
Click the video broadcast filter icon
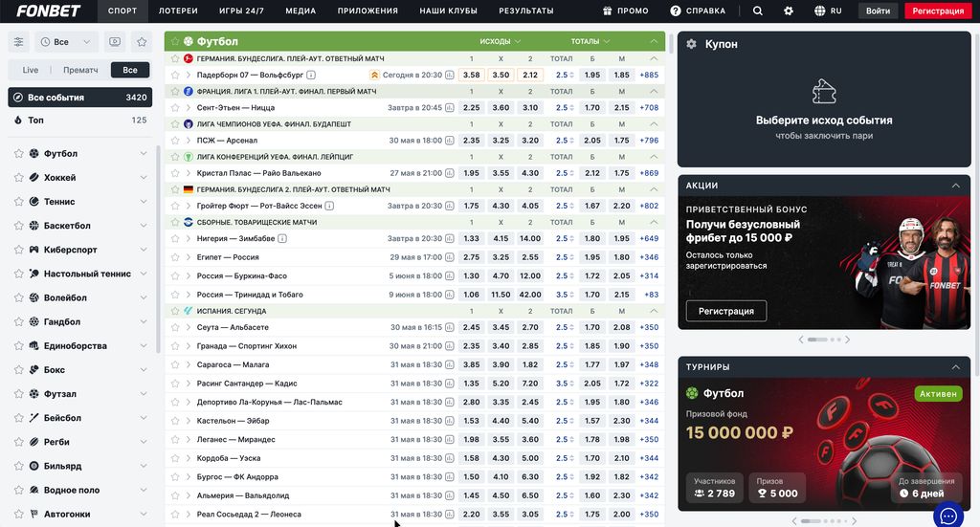(x=115, y=42)
